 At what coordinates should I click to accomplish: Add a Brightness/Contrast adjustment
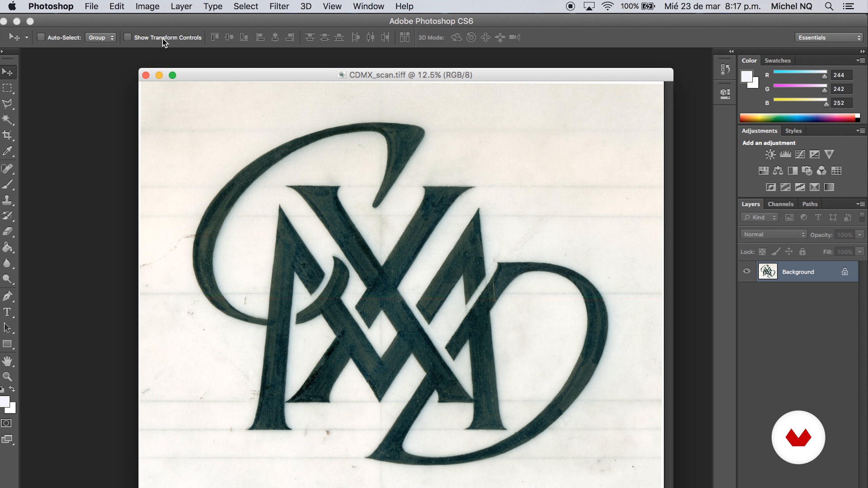pos(770,155)
